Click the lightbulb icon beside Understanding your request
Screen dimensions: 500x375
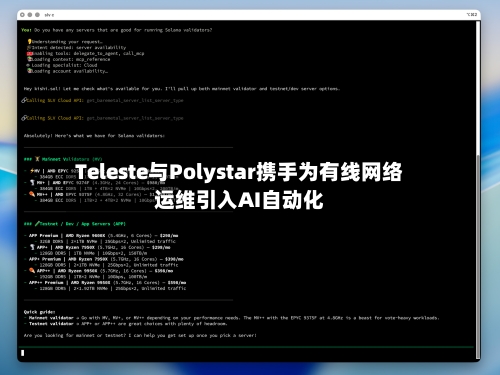pyautogui.click(x=29, y=42)
